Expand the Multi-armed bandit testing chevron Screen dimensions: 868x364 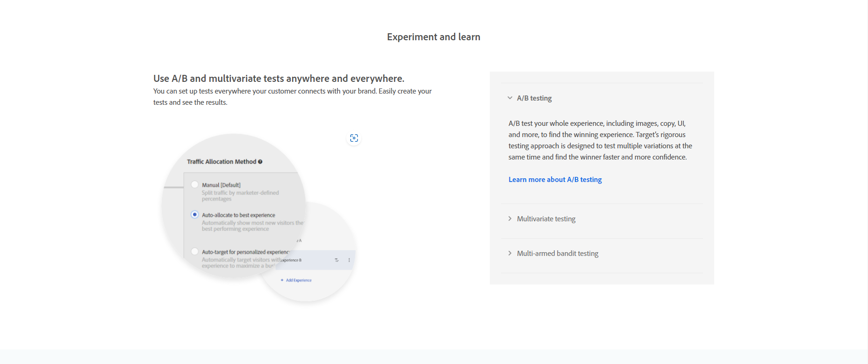pyautogui.click(x=510, y=254)
